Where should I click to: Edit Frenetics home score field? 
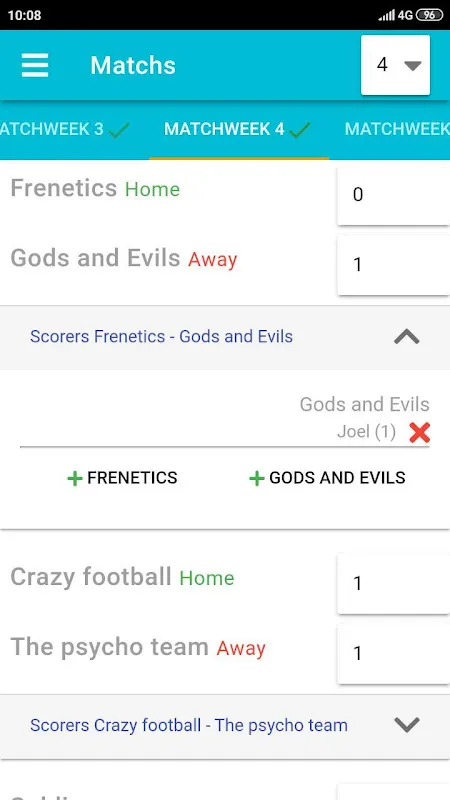[393, 195]
